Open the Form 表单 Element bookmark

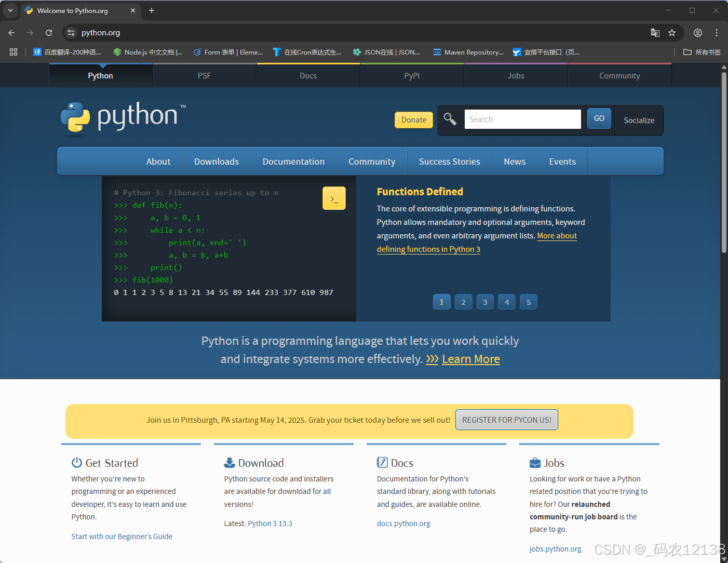click(x=228, y=52)
